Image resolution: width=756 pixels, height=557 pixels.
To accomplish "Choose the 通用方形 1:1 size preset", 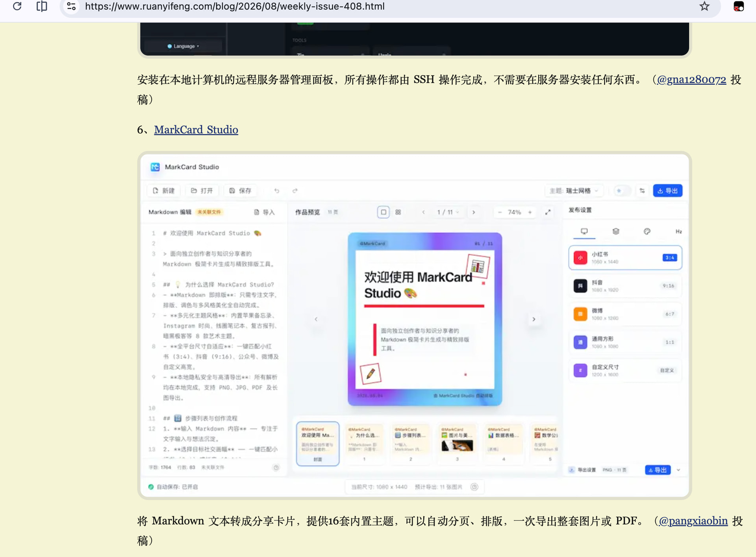I will point(625,342).
